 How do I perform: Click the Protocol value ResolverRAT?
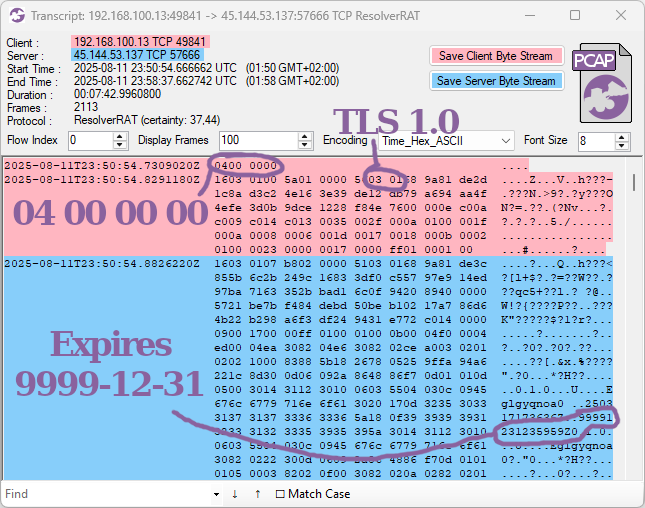click(x=147, y=121)
